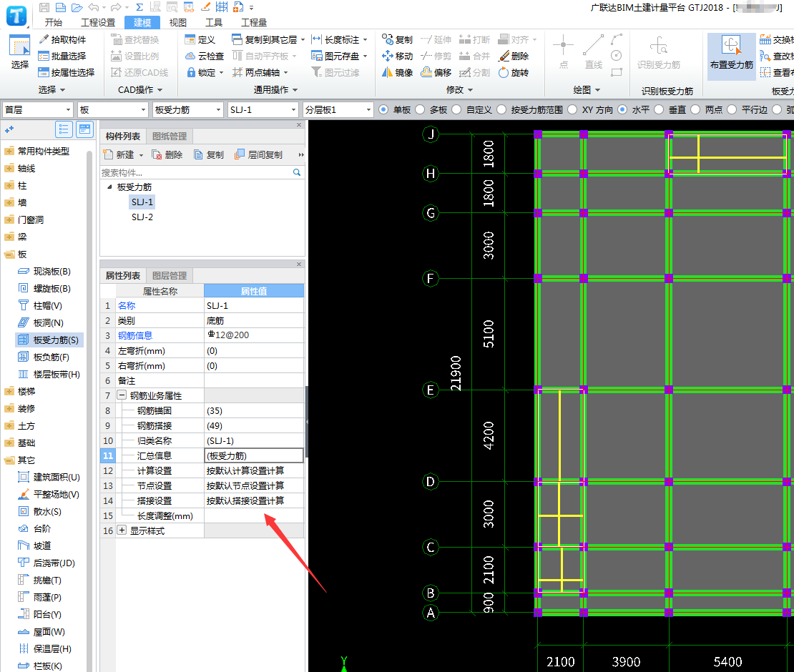794x672 pixels.
Task: Click the 删除 delete tool in ribbon
Action: (x=514, y=56)
